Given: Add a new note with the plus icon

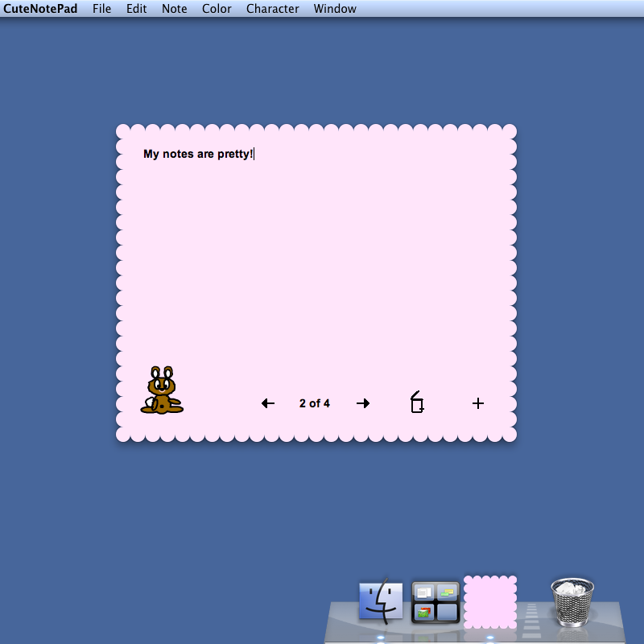Looking at the screenshot, I should (x=477, y=403).
